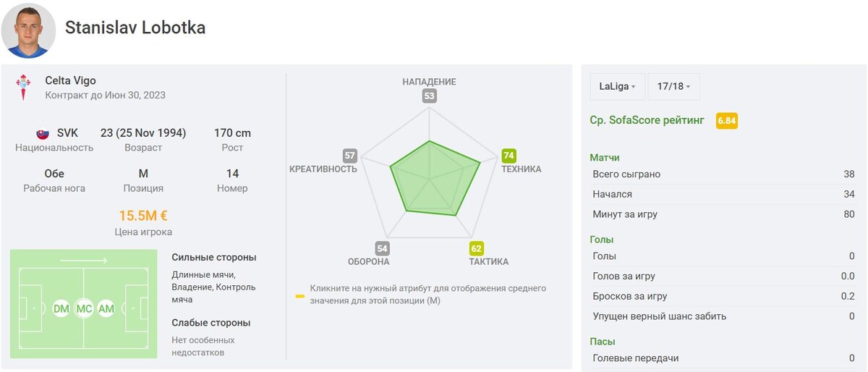Select the DM position circle on pitch
Screen dimensions: 868x372
point(61,309)
